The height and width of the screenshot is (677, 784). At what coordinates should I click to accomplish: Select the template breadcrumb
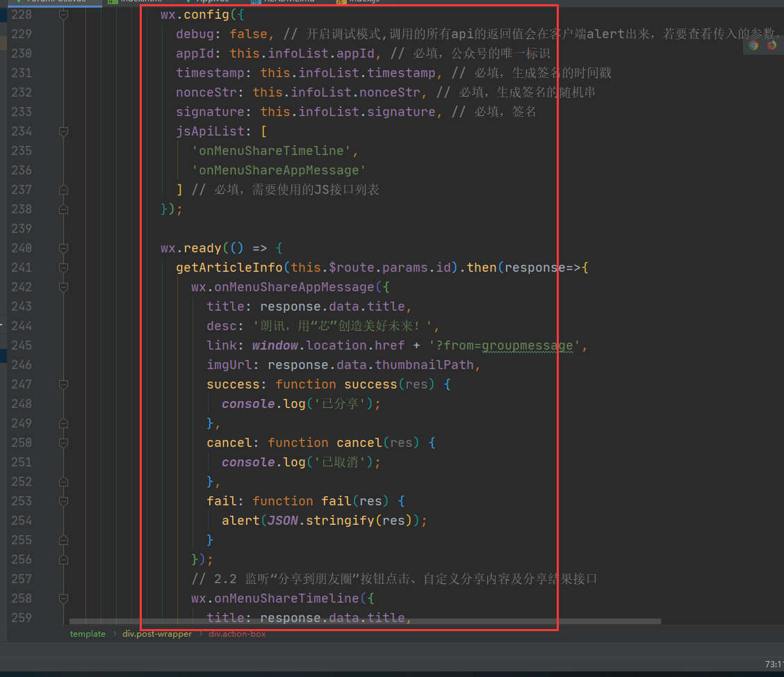pyautogui.click(x=88, y=633)
